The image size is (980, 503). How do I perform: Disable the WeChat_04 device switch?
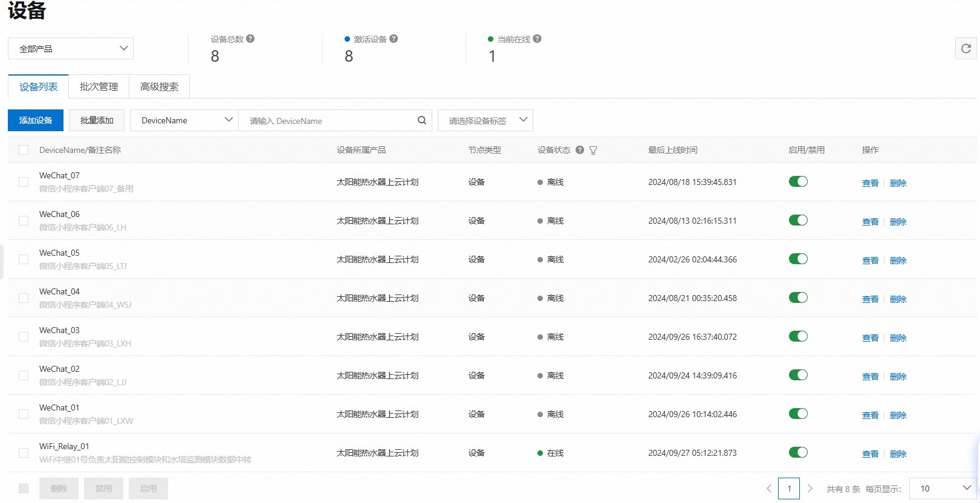coord(798,297)
